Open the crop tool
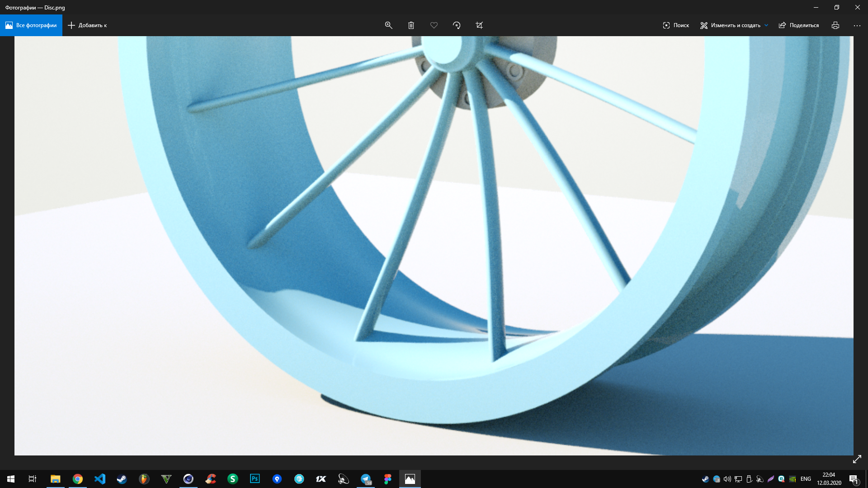Image resolution: width=868 pixels, height=488 pixels. point(479,25)
